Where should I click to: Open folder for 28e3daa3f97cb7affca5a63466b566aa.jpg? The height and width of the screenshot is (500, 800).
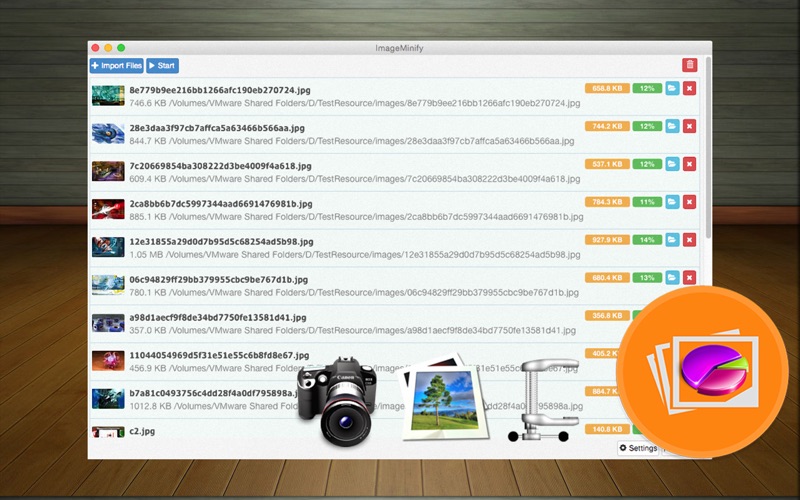pos(672,126)
